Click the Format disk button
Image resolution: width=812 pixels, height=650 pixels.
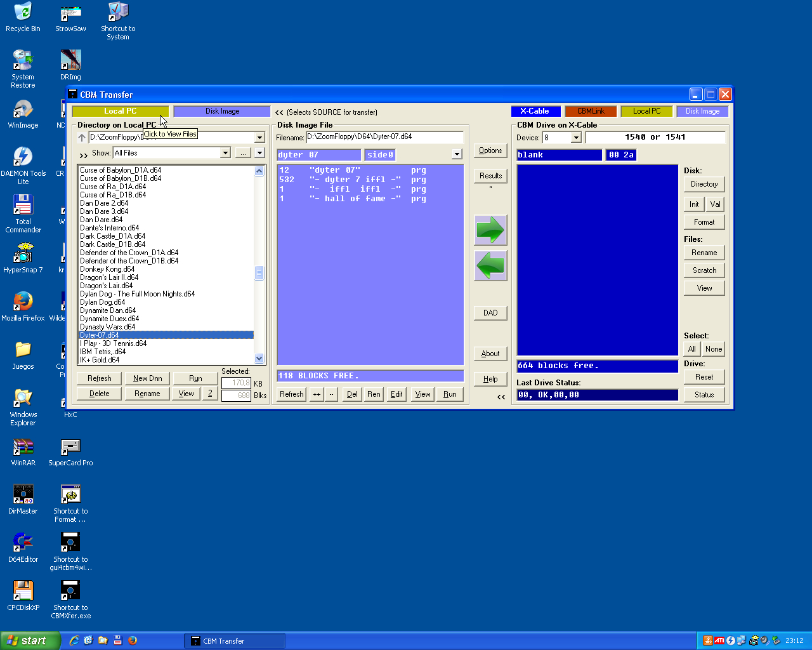pyautogui.click(x=704, y=222)
